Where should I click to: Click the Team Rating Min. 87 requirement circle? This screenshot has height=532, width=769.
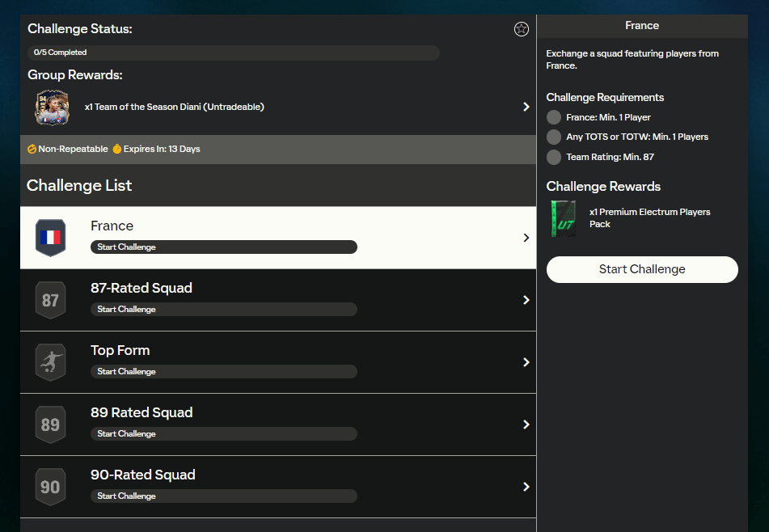tap(554, 157)
